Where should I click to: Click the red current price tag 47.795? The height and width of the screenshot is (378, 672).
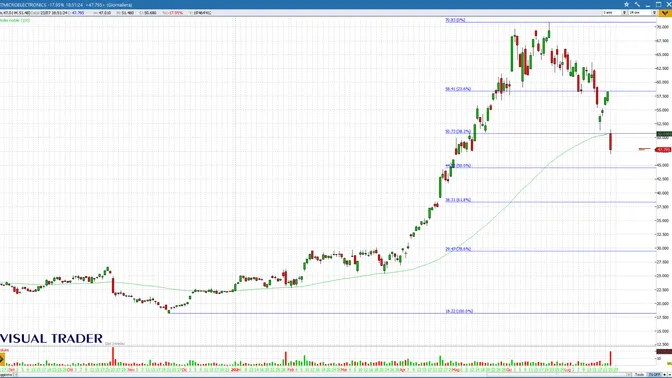[663, 150]
